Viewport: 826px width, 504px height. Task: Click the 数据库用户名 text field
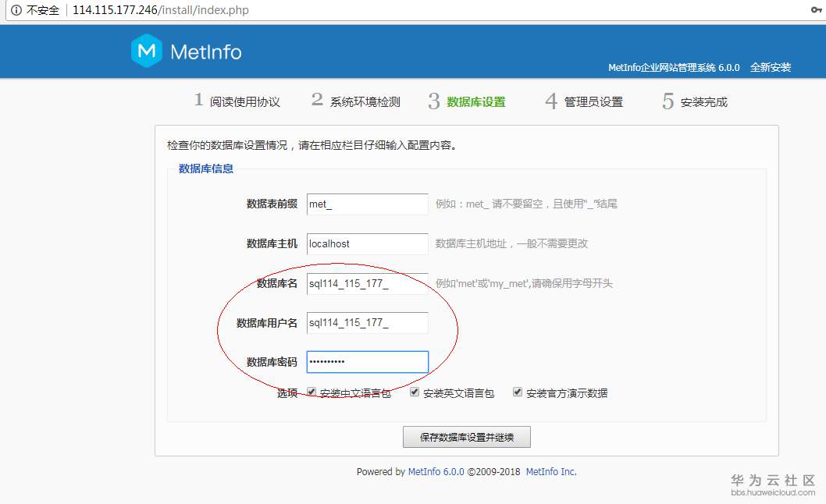(367, 322)
